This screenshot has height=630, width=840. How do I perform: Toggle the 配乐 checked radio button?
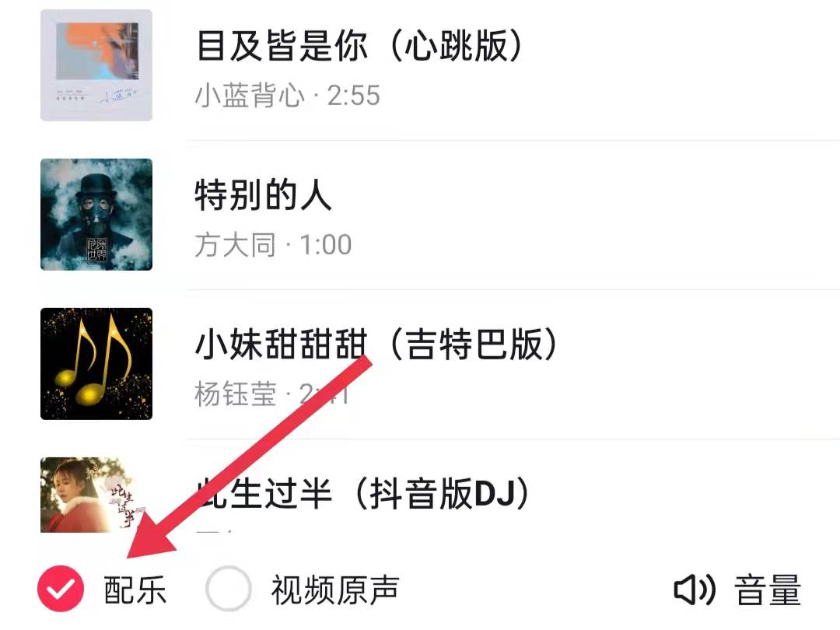(61, 588)
